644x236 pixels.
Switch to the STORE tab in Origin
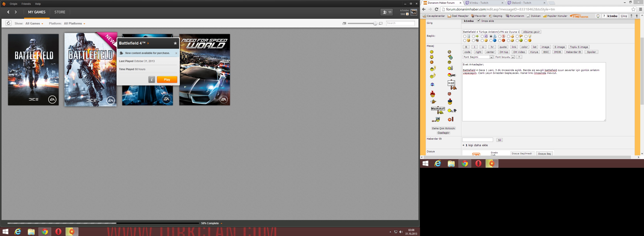(x=60, y=12)
